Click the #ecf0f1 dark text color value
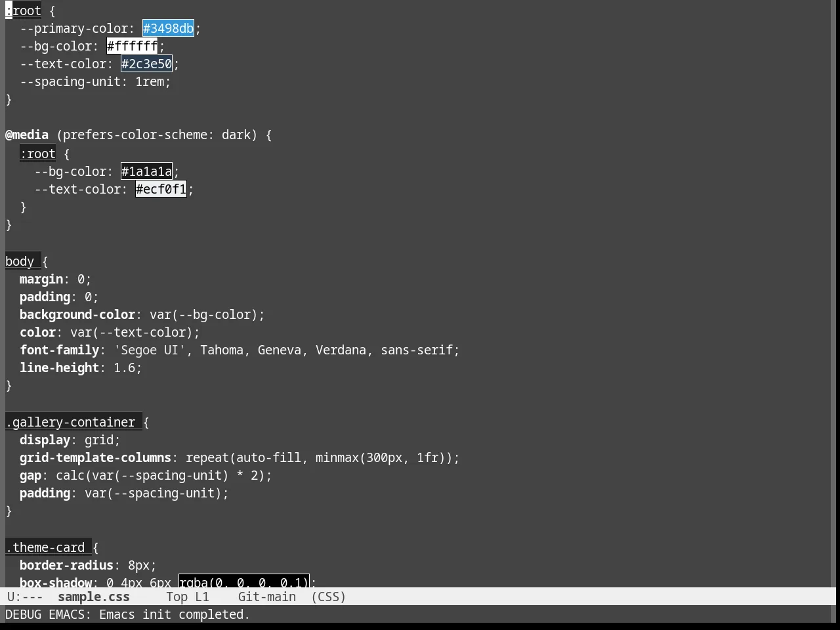The width and height of the screenshot is (840, 630). [x=161, y=189]
